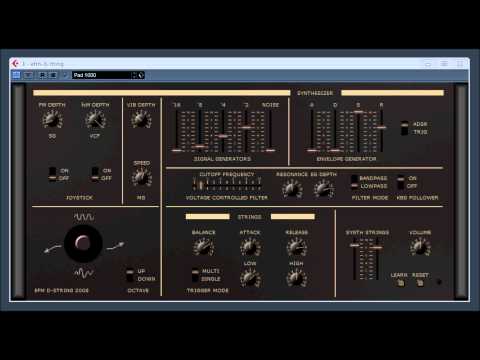
Task: Enable Write Automation (W) button
Action: [x=53, y=75]
